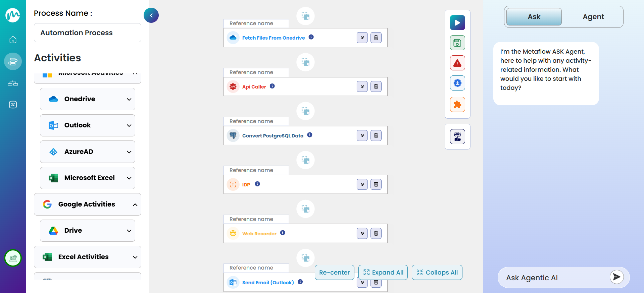Save the workflow with the floppy disk icon

[x=457, y=43]
